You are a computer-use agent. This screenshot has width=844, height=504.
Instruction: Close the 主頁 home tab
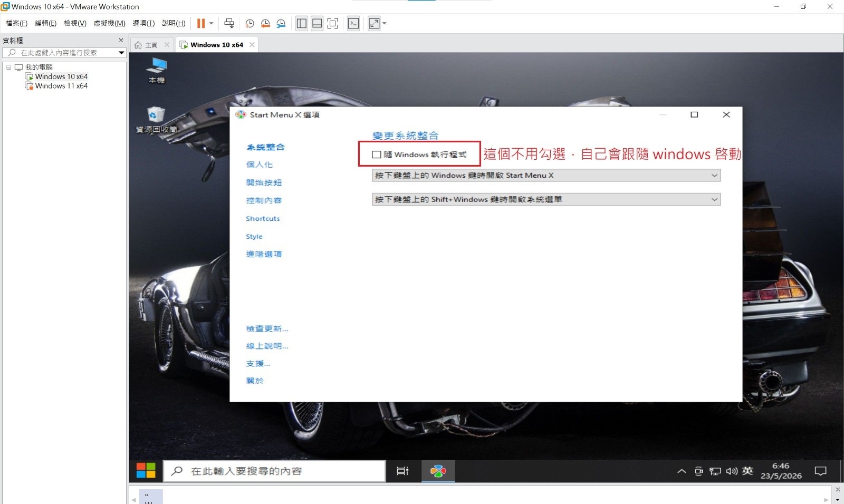click(x=167, y=45)
